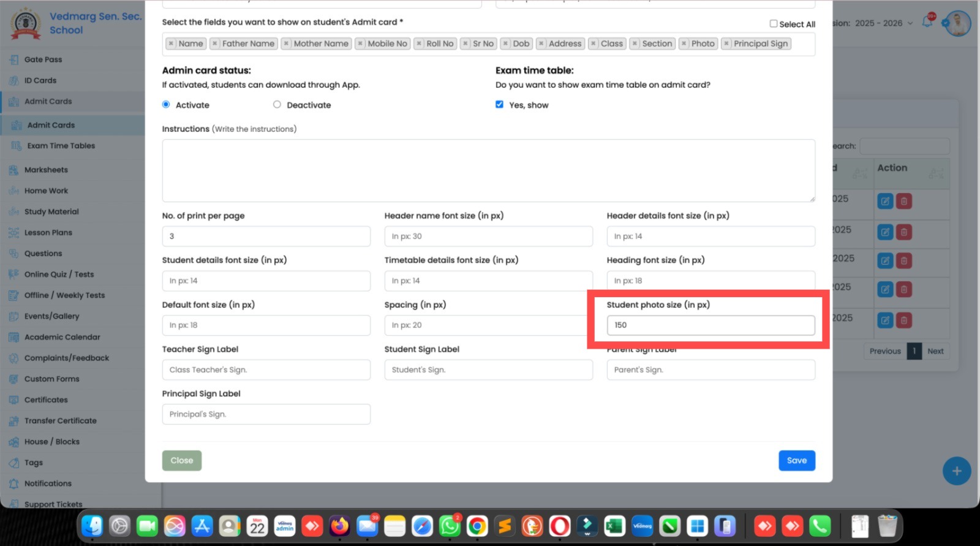Viewport: 980px width, 546px height.
Task: Click the Vedmarg school logo
Action: tap(26, 23)
